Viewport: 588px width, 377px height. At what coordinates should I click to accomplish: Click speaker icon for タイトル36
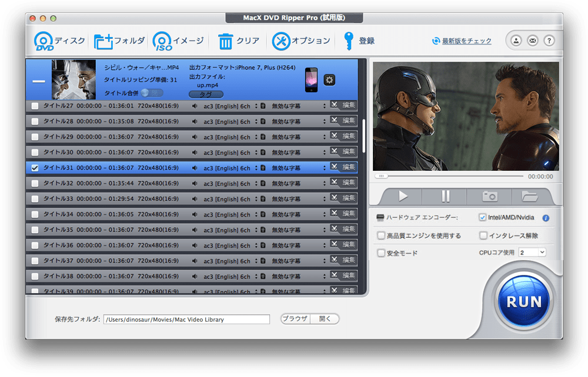click(195, 245)
